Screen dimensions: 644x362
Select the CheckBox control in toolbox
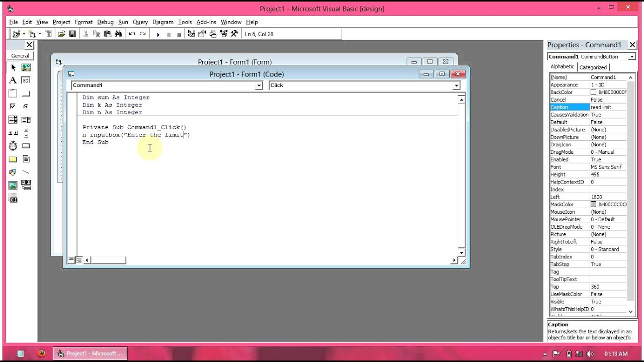[13, 107]
